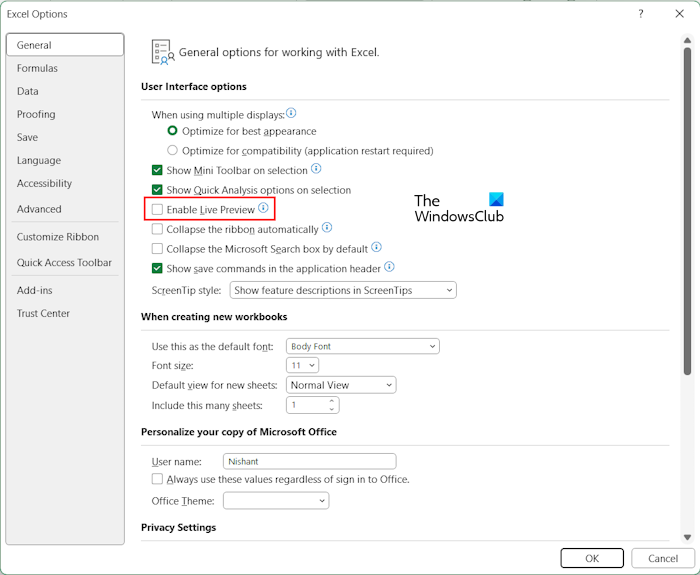Viewport: 700px width, 575px height.
Task: Click info icon beside Collapse Microsoft Search box
Action: click(376, 247)
